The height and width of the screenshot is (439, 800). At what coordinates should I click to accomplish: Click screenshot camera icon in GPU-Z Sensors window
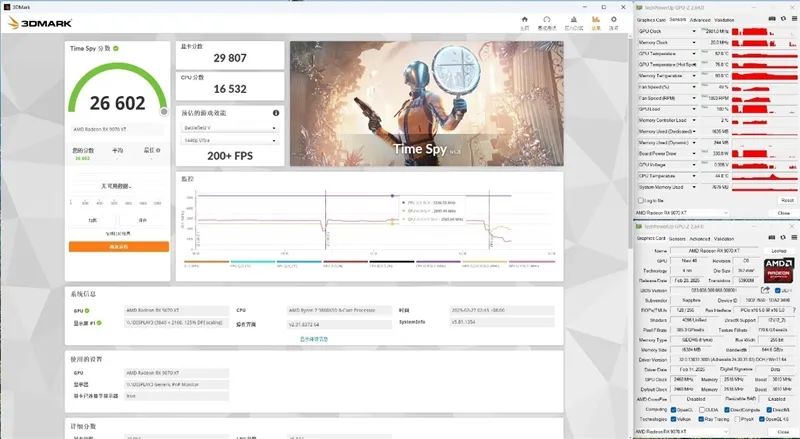[772, 19]
